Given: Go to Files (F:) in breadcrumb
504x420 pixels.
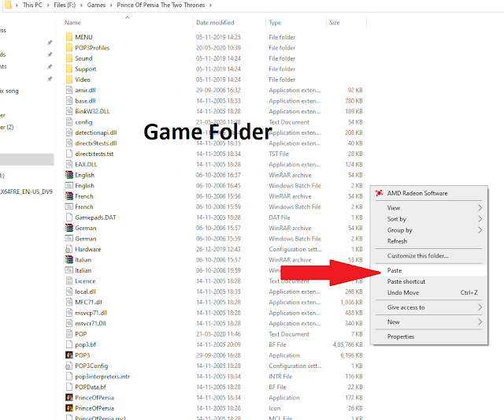Looking at the screenshot, I should coord(65,6).
